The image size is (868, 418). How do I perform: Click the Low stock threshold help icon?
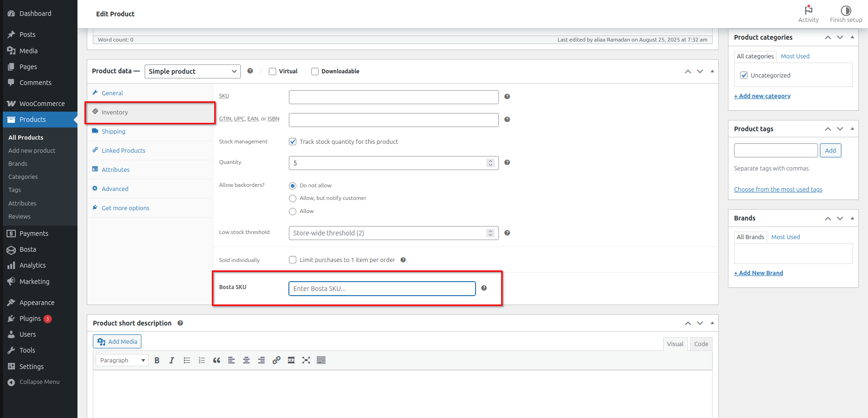507,233
